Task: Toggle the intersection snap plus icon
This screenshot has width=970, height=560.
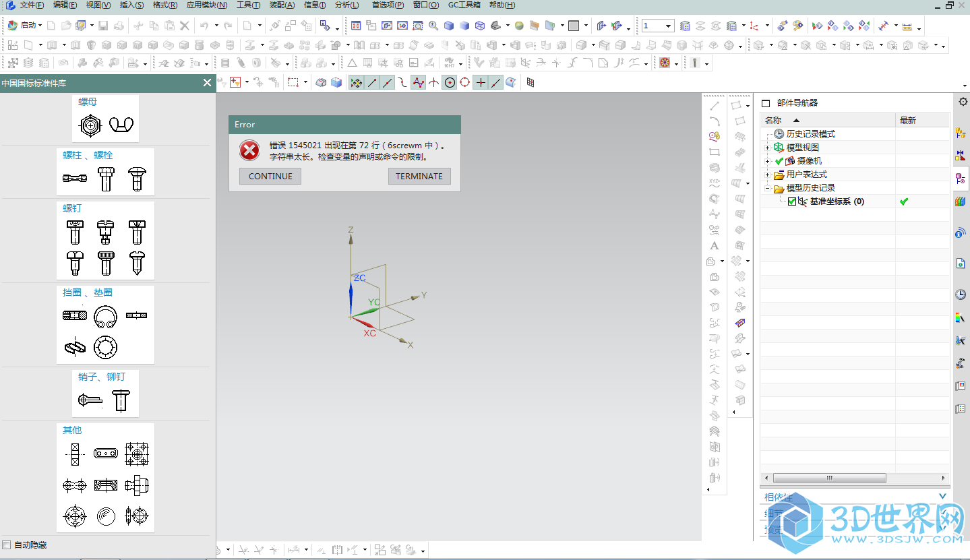Action: point(480,82)
